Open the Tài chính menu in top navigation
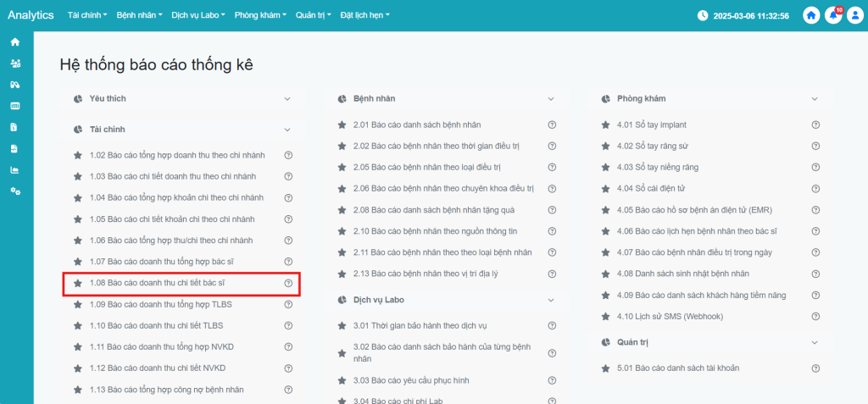The height and width of the screenshot is (404, 868). pos(88,15)
